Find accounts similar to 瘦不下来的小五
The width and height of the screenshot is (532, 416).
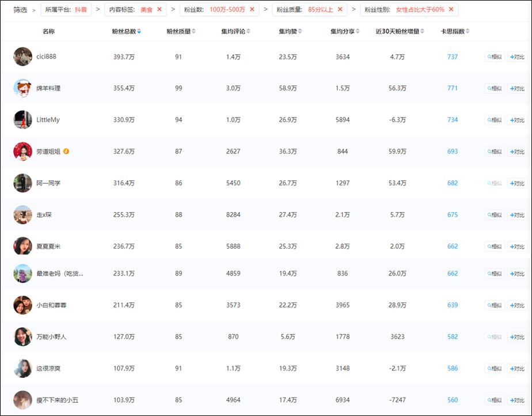[495, 400]
